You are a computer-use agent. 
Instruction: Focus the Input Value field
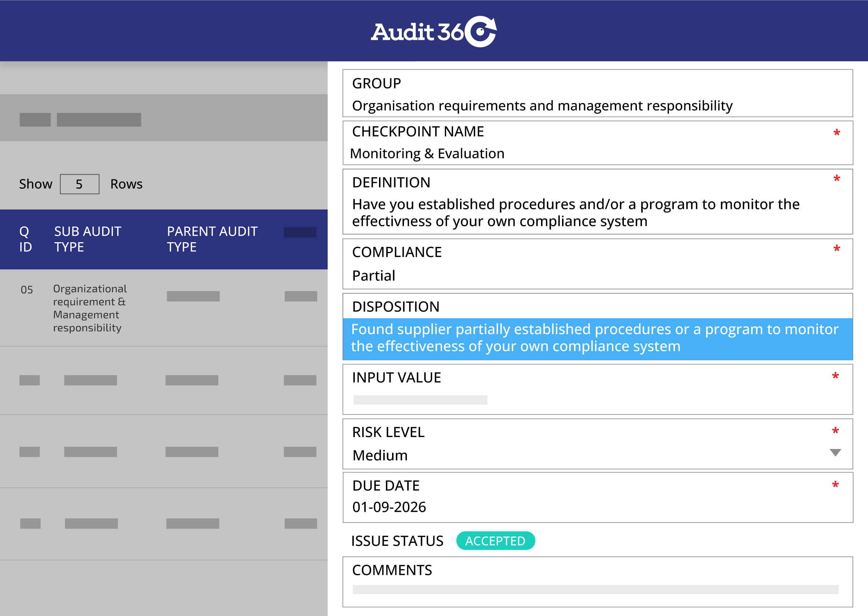tap(597, 389)
